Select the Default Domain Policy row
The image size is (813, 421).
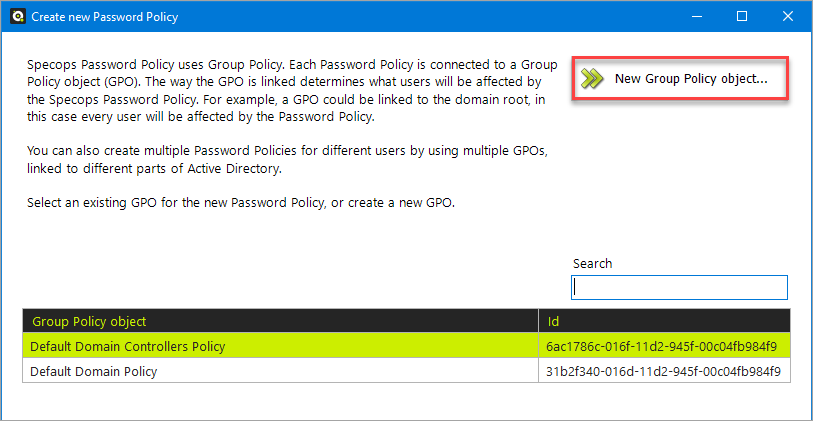[406, 371]
